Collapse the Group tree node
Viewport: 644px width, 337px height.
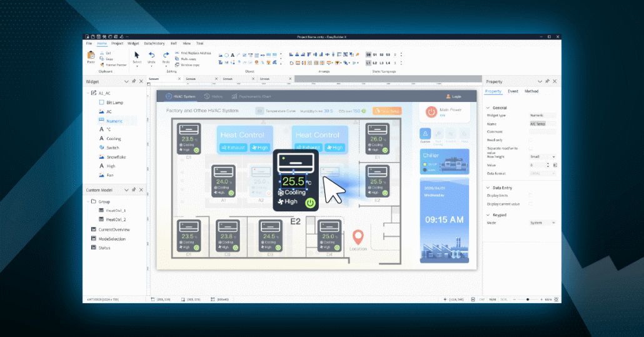pyautogui.click(x=88, y=201)
